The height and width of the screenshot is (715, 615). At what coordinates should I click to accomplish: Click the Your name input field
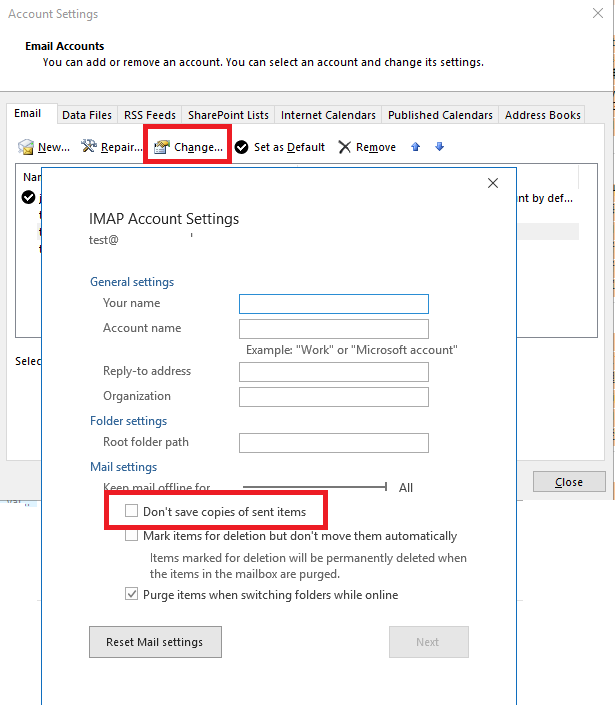pyautogui.click(x=333, y=304)
